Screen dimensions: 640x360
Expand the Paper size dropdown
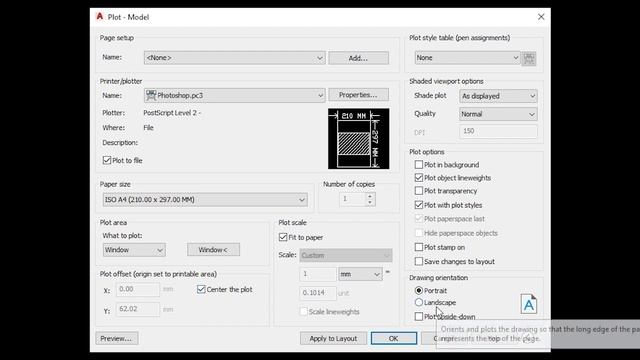[205, 200]
